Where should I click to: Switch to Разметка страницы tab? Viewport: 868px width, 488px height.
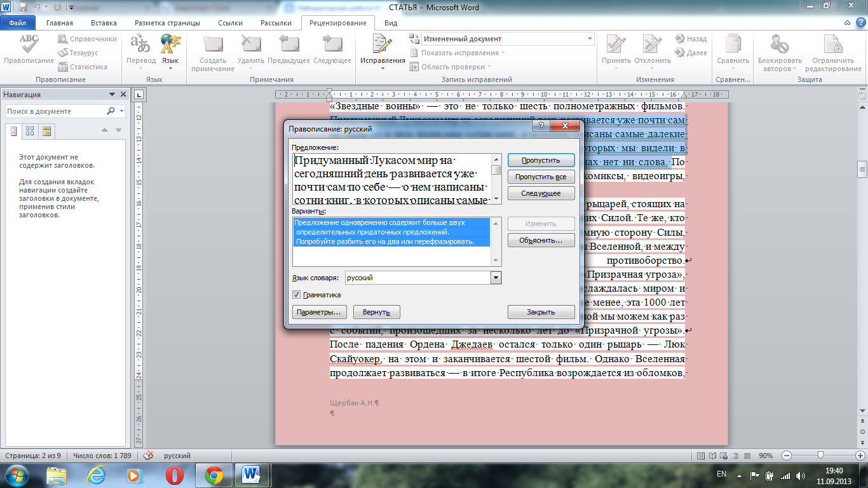click(167, 23)
